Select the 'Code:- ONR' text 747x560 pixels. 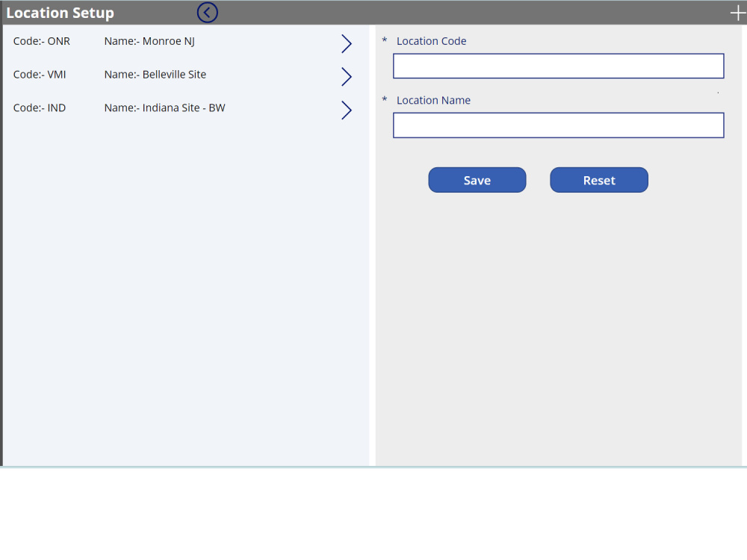[41, 41]
